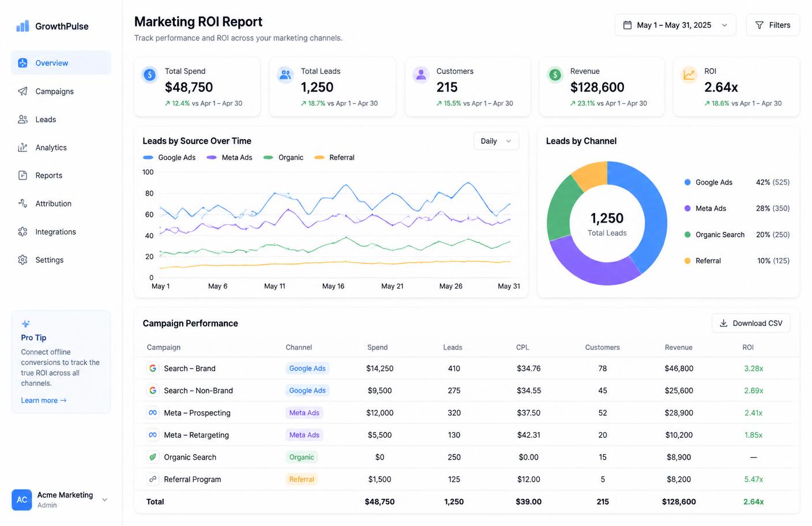Click the Total Spend dollar icon
812x526 pixels.
pos(149,74)
